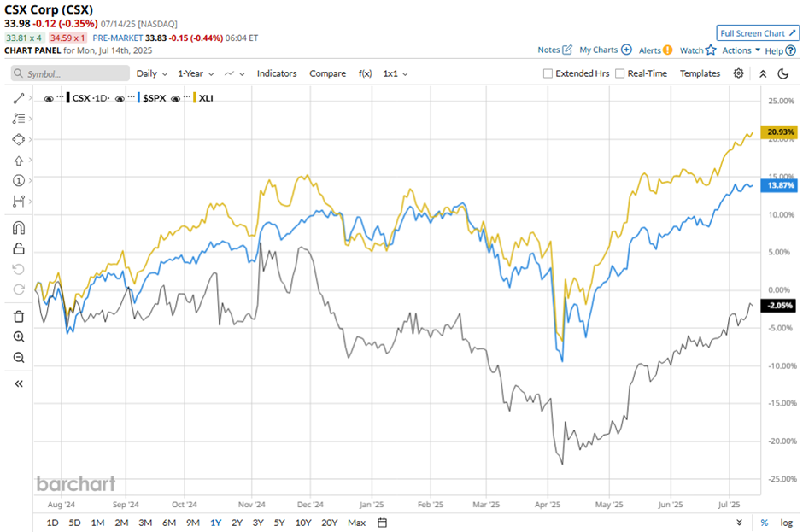
Task: Enable the Extended Hrs checkbox
Action: coord(548,73)
